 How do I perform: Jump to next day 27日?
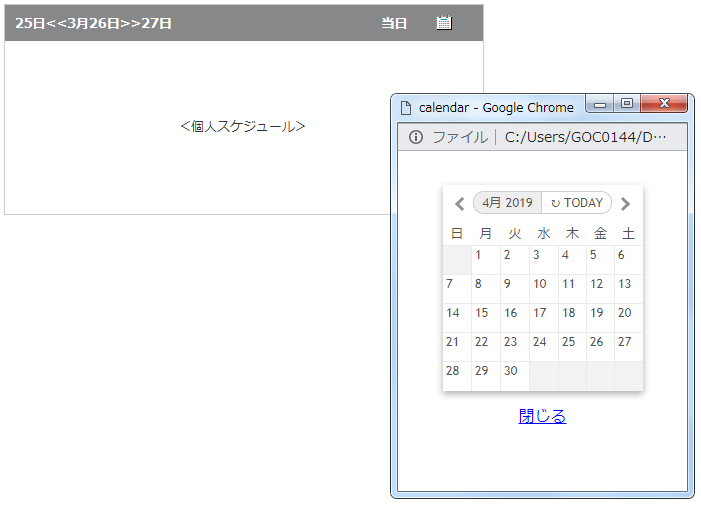pyautogui.click(x=157, y=23)
